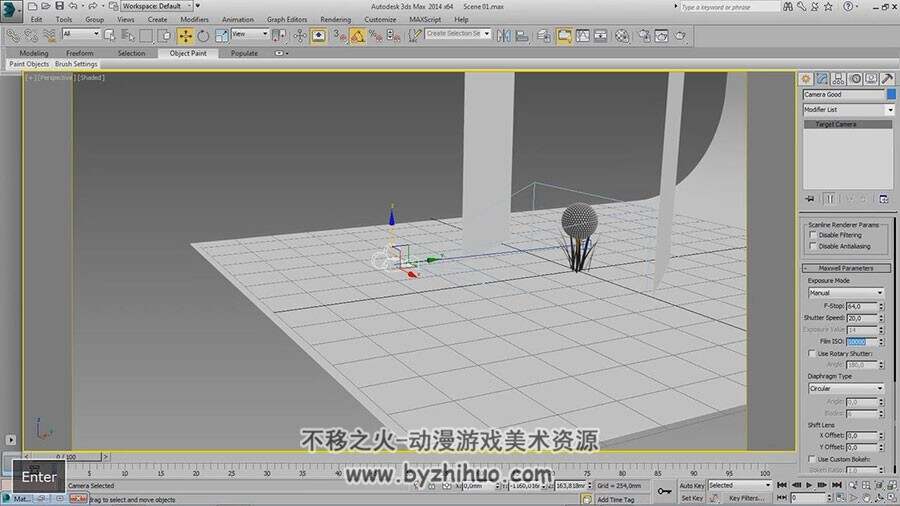
Task: Click the time slider 0/100 handle
Action: click(67, 457)
